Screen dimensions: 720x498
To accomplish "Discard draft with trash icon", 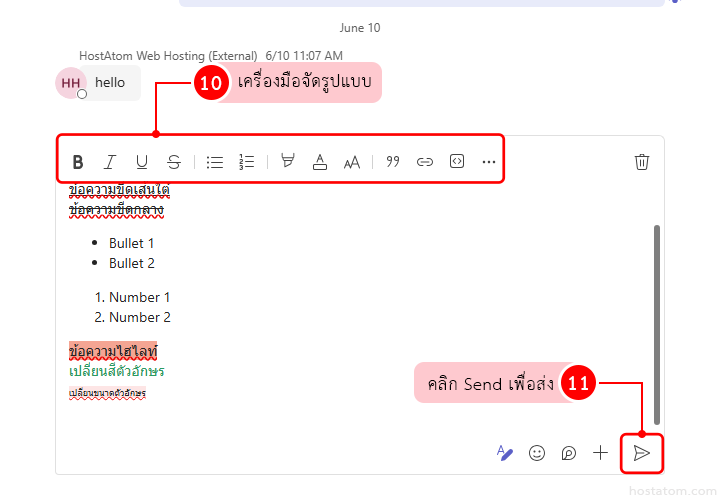I will click(x=642, y=162).
